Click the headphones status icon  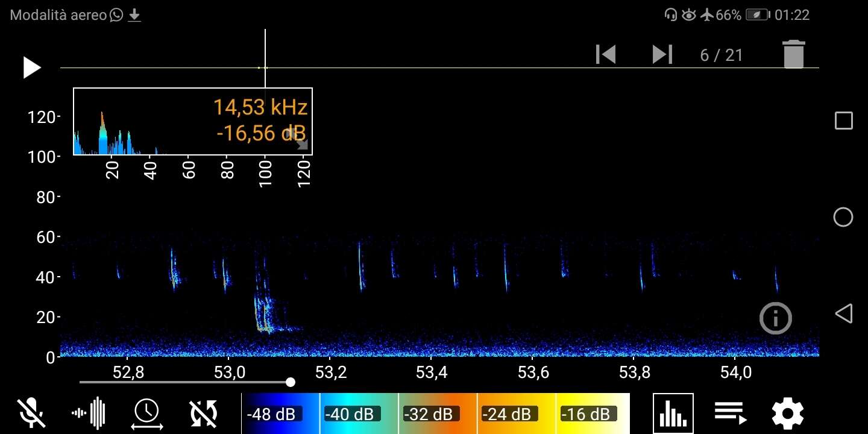[670, 15]
